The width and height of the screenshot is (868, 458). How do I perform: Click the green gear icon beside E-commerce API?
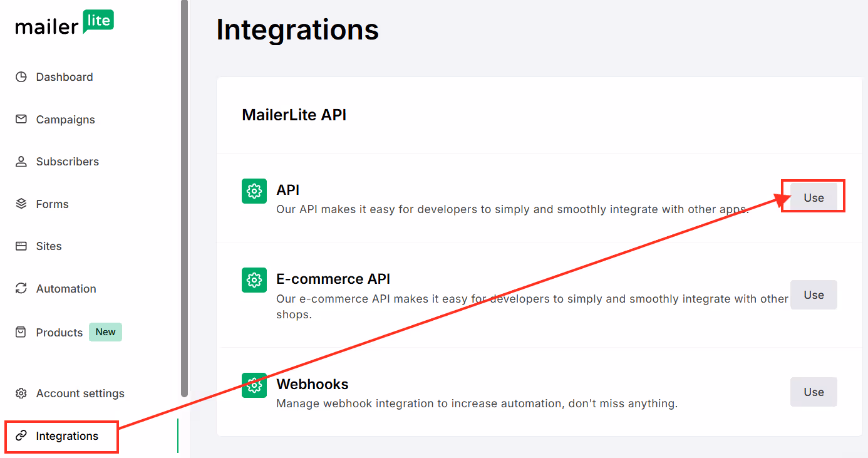(254, 280)
